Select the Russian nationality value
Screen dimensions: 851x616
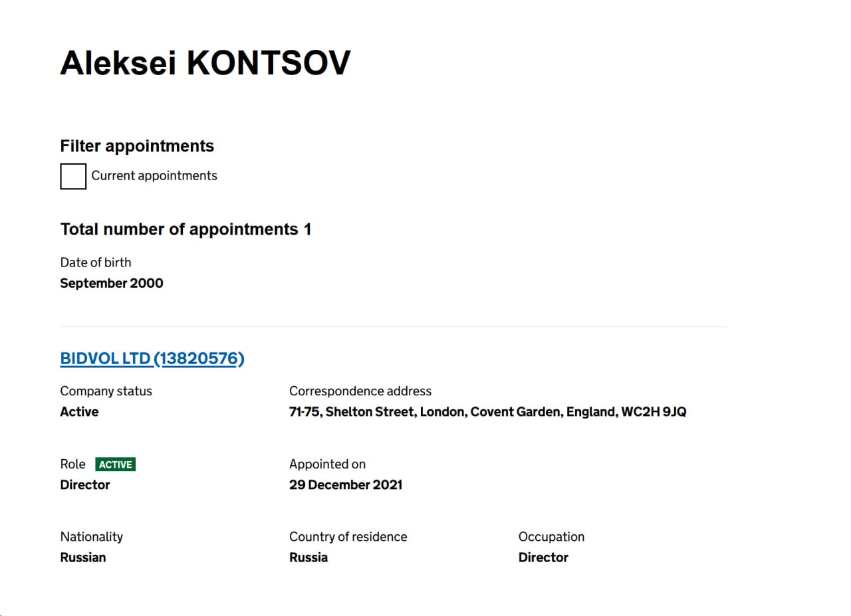tap(83, 558)
